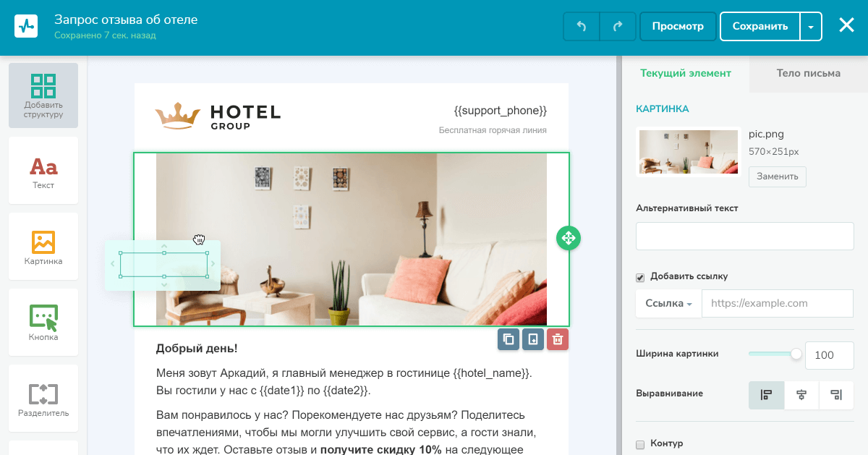The height and width of the screenshot is (455, 868).
Task: Choose the Картинка block
Action: click(x=43, y=247)
